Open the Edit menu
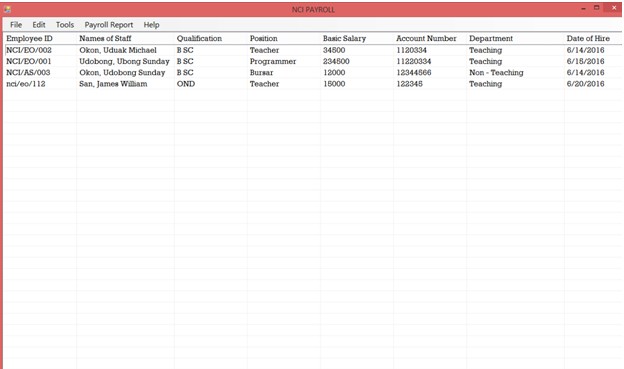The image size is (624, 369). coord(39,25)
